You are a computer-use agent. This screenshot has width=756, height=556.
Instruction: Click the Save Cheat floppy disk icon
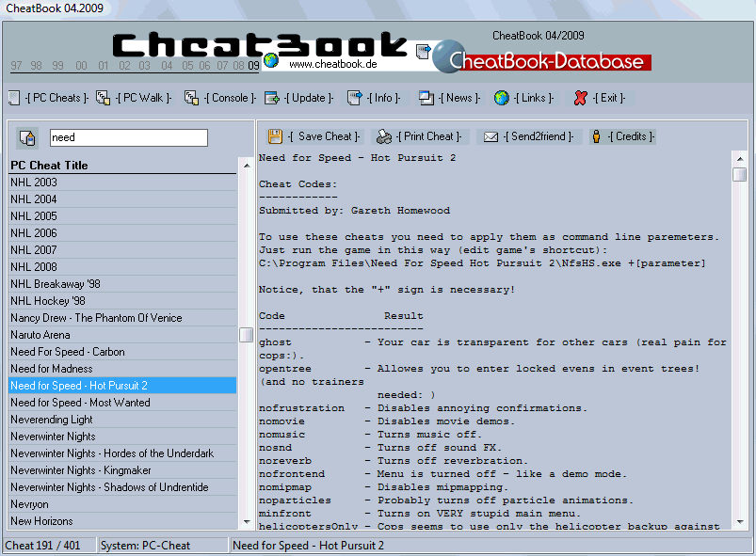(275, 136)
